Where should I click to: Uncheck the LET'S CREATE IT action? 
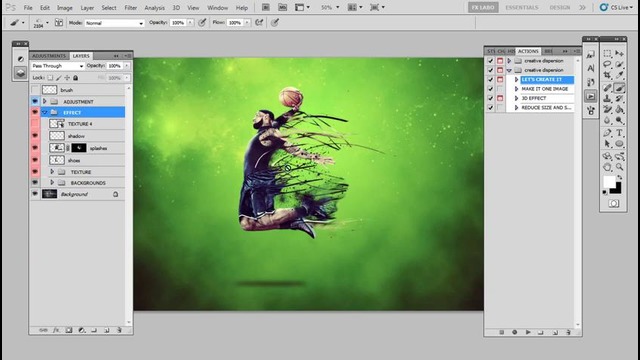[490, 80]
